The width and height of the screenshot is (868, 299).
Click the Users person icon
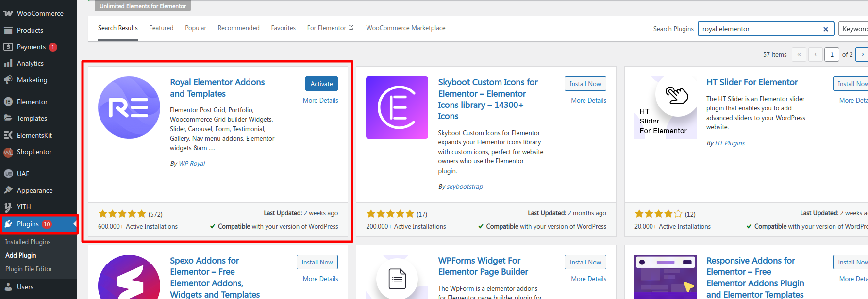[x=8, y=287]
